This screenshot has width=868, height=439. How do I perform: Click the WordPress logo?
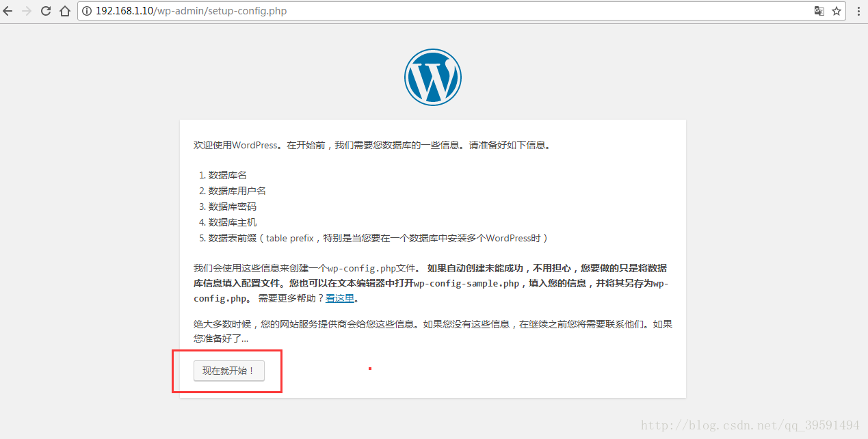tap(432, 77)
